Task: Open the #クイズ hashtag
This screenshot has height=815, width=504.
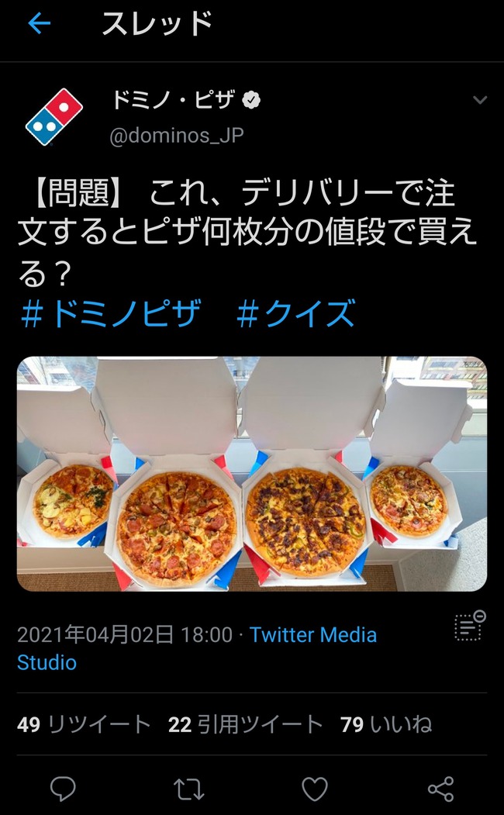Action: (295, 314)
